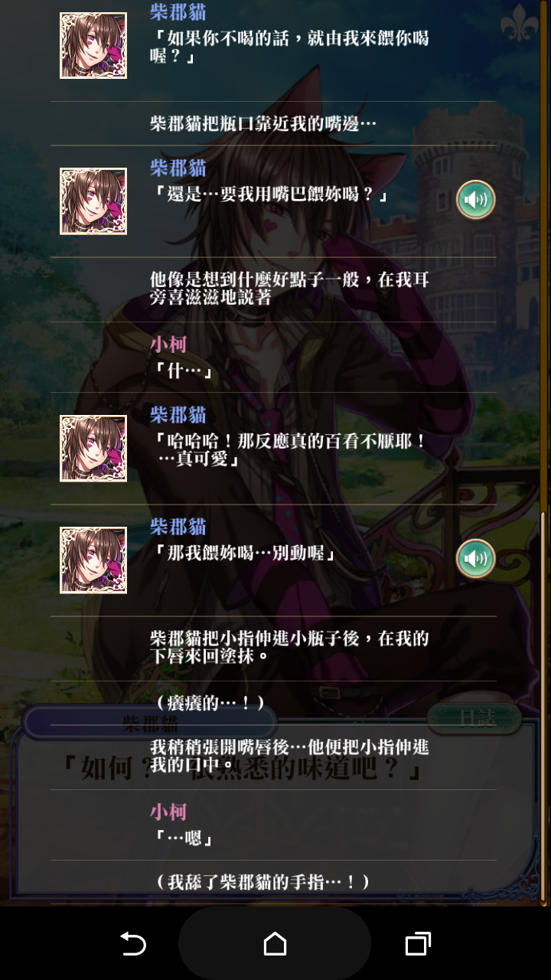Play voice for 「那我餵妳喝…別動喔」 line
The width and height of the screenshot is (551, 980).
point(476,558)
